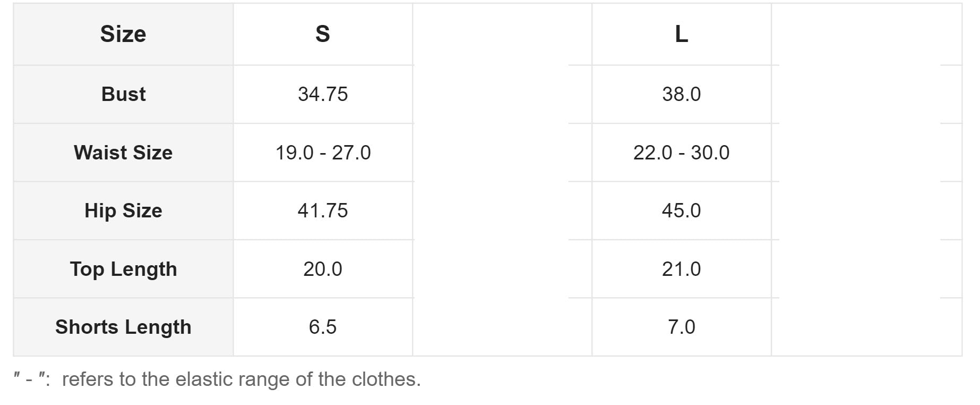Click the 20.0 top length cell
980x405 pixels.
(x=323, y=269)
